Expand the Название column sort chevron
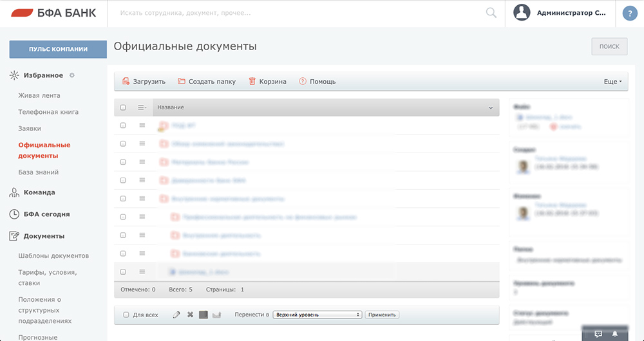Screen dimensions: 644x341 coord(491,107)
